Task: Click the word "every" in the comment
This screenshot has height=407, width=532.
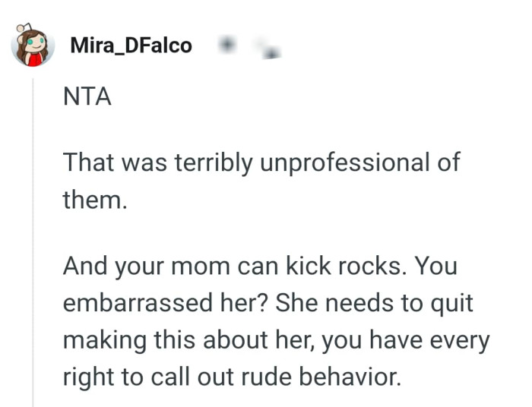Action: [x=458, y=339]
